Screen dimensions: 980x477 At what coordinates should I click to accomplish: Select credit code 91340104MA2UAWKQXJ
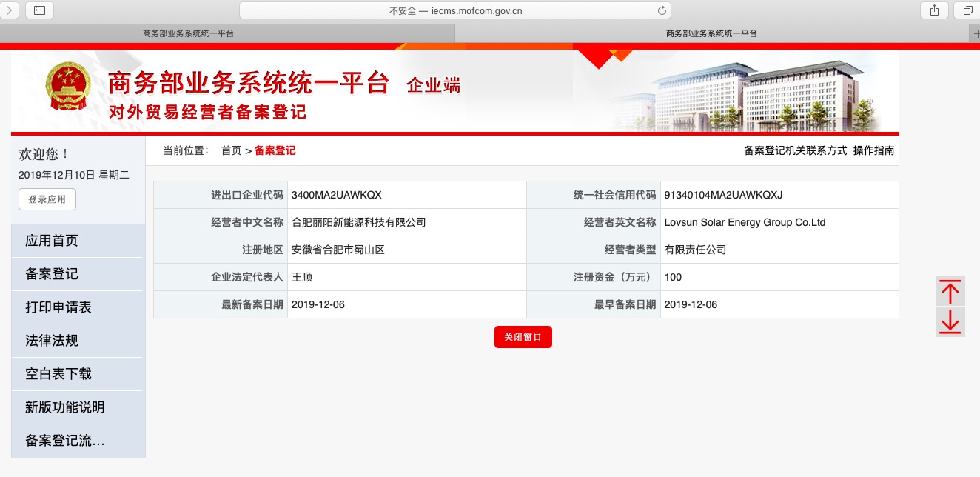pyautogui.click(x=723, y=195)
